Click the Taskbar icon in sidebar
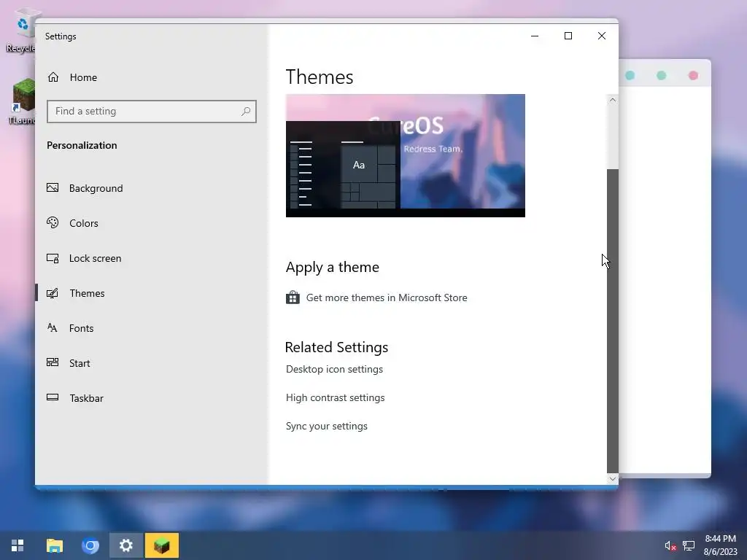The height and width of the screenshot is (560, 747). 53,397
